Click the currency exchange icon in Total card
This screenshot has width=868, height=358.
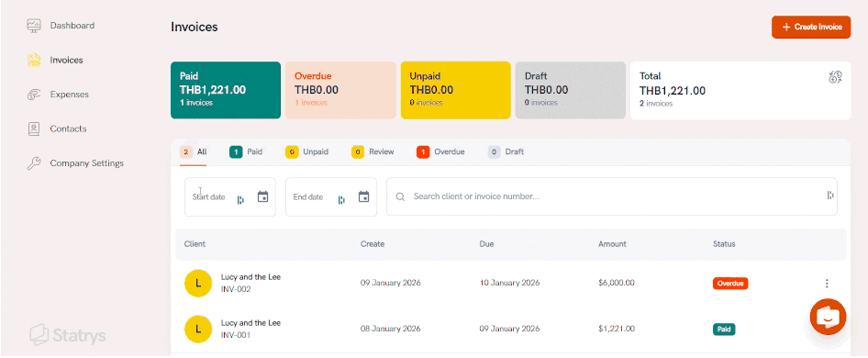pos(835,77)
